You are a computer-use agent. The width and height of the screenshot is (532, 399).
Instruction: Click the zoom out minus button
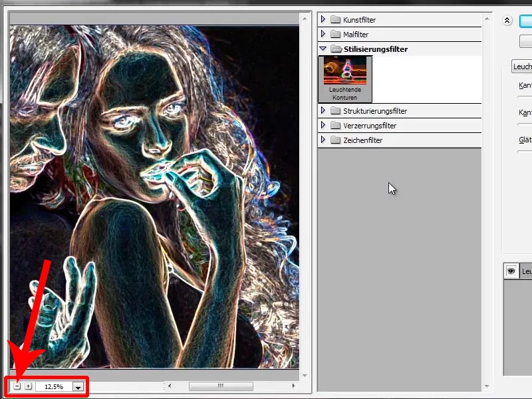17,386
